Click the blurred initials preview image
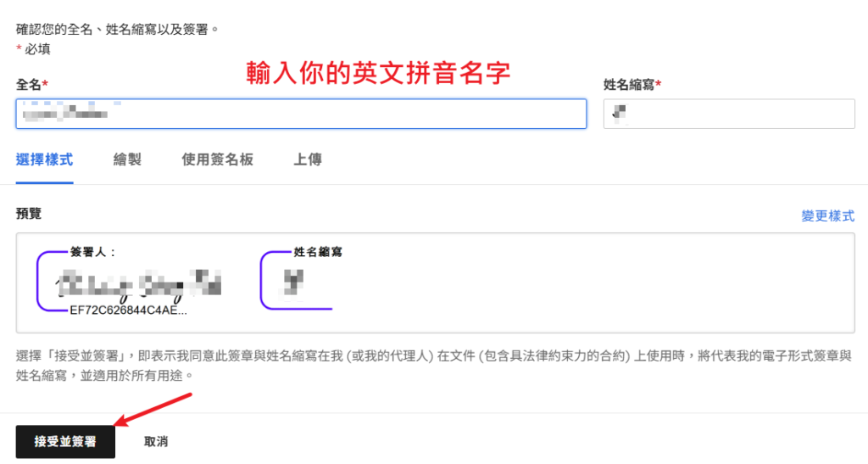The width and height of the screenshot is (868, 464). coord(294,282)
